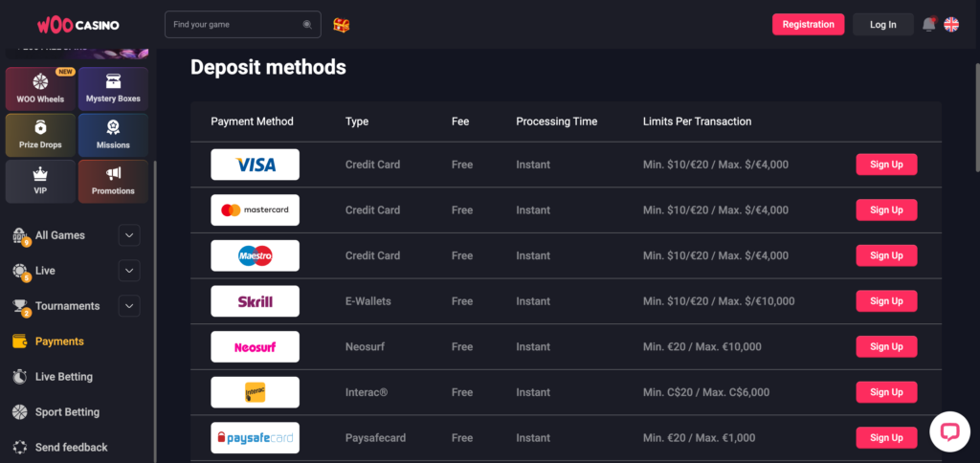
Task: Click the Live roulette icon
Action: pyautogui.click(x=20, y=271)
